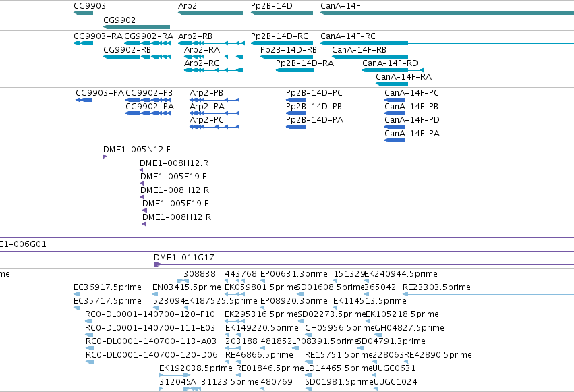Select the RC0-DL0001-140700-113-A03 label
This screenshot has width=574, height=392.
(x=151, y=341)
